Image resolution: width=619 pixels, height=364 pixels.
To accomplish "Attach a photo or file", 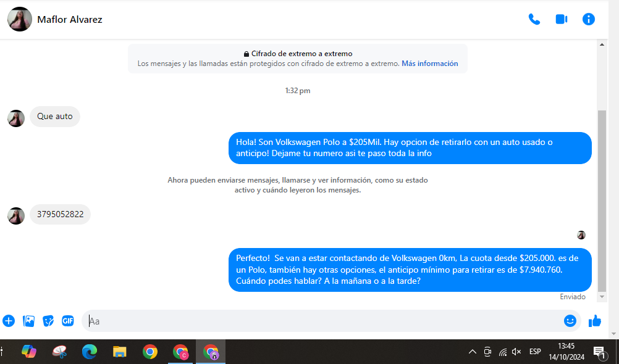I will [28, 321].
